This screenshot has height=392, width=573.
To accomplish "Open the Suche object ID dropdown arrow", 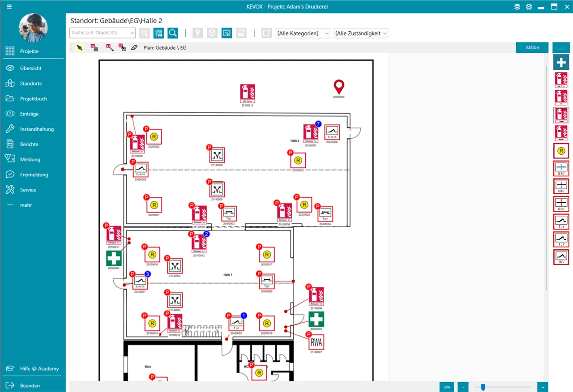I will pyautogui.click(x=132, y=33).
